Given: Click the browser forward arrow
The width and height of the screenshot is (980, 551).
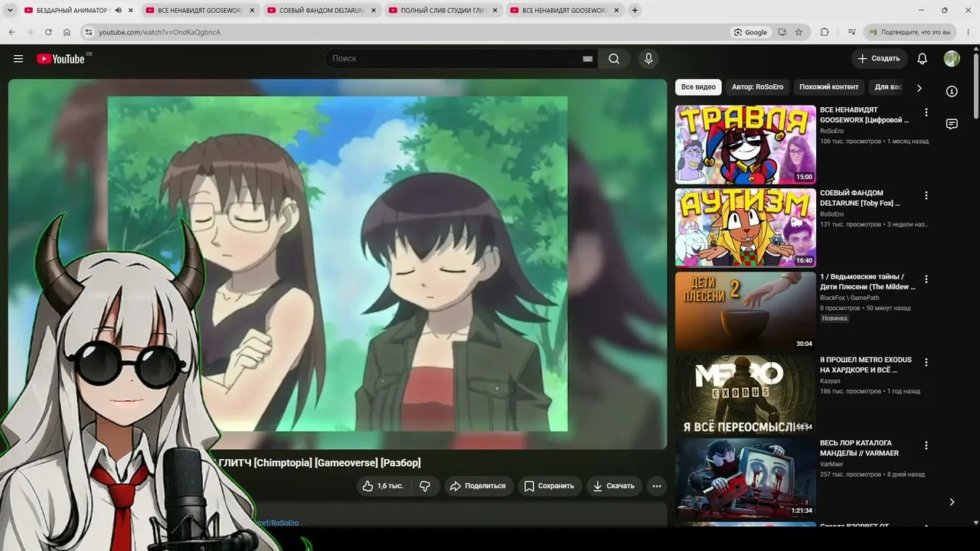Looking at the screenshot, I should [30, 32].
